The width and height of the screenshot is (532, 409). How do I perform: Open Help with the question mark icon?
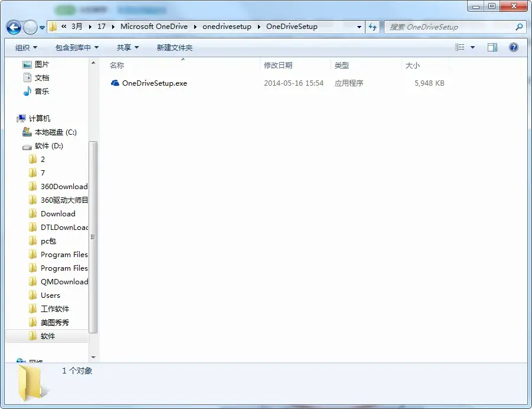click(514, 47)
